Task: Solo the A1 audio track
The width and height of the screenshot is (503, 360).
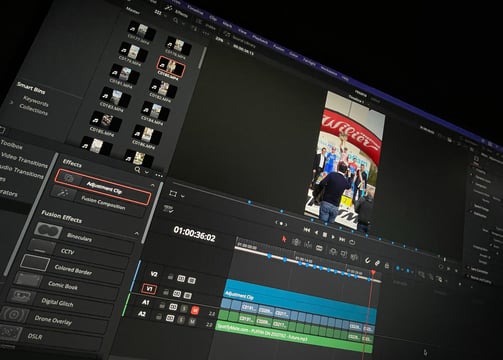Action: 184,309
